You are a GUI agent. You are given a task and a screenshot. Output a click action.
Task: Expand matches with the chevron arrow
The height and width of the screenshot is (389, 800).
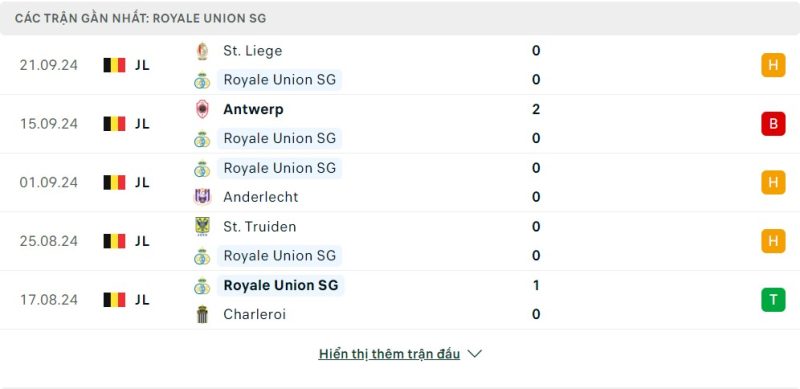click(x=474, y=354)
